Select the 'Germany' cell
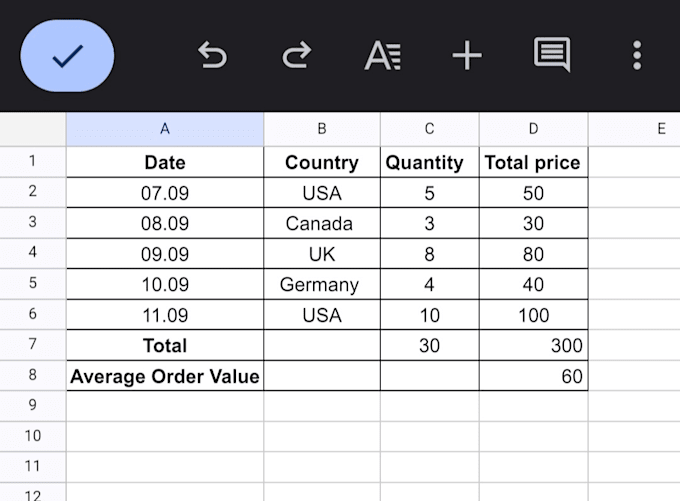The height and width of the screenshot is (501, 680). 322,284
